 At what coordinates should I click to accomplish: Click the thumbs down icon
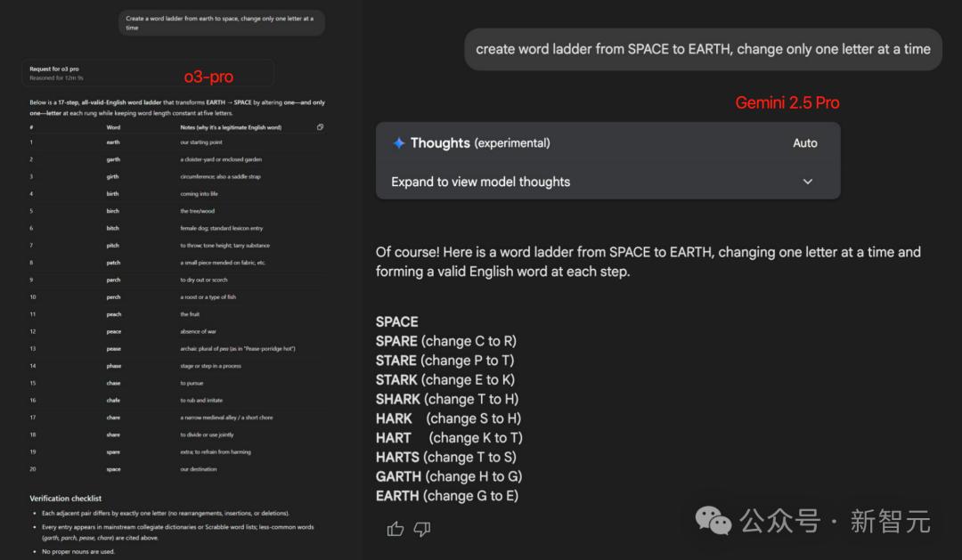point(422,528)
